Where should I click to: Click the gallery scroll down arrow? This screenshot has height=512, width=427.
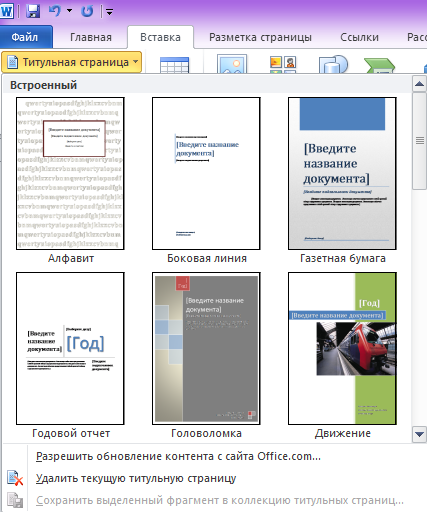(x=419, y=434)
